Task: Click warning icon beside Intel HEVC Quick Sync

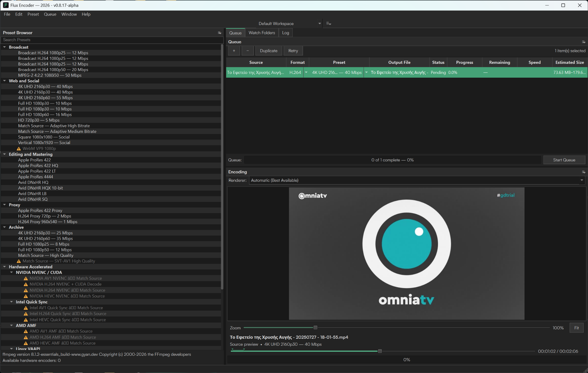Action: [26, 320]
